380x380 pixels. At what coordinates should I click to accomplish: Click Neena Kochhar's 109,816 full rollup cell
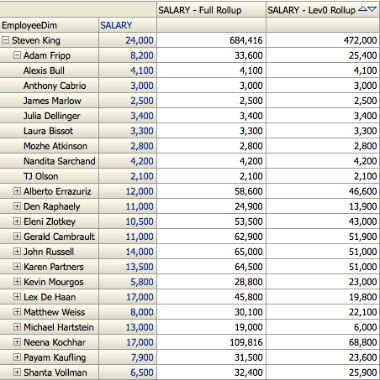[211, 342]
